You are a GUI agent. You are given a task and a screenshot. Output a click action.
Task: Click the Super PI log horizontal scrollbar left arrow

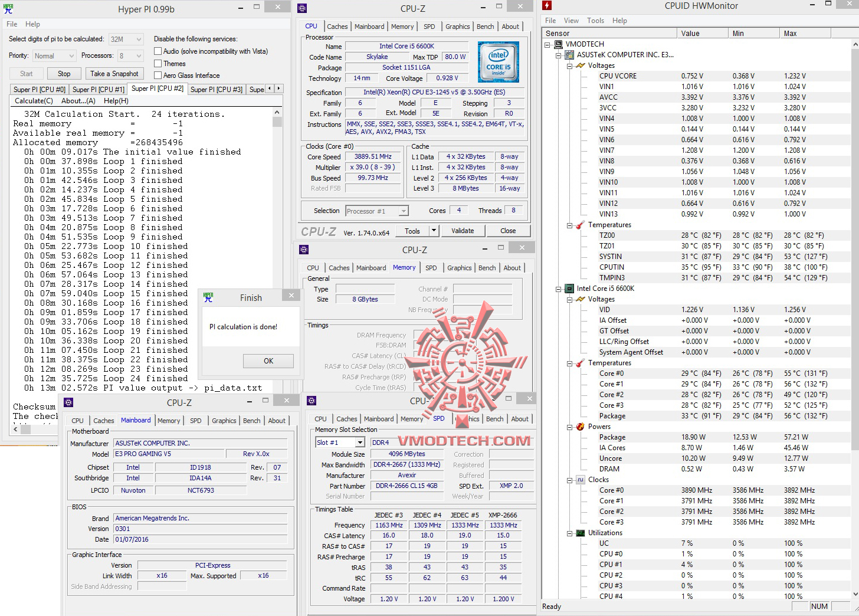[16, 430]
